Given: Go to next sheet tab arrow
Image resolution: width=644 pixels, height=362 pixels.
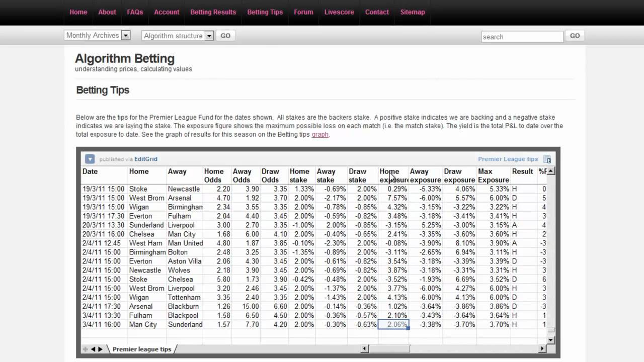Looking at the screenshot, I should 100,349.
